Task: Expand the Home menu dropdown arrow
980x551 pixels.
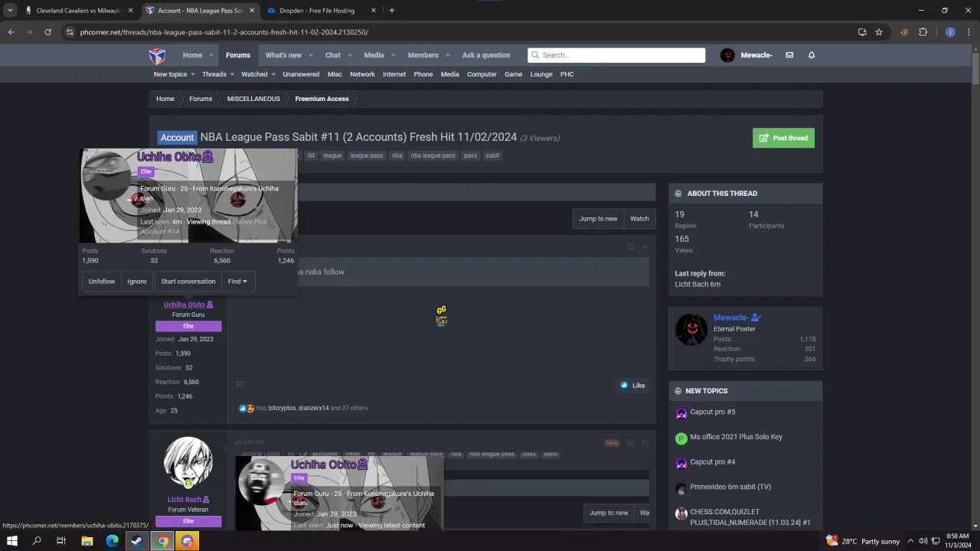Action: coord(213,55)
